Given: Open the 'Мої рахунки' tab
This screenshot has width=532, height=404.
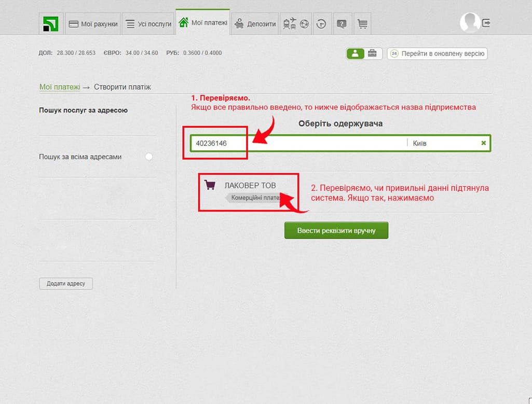Looking at the screenshot, I should point(94,24).
